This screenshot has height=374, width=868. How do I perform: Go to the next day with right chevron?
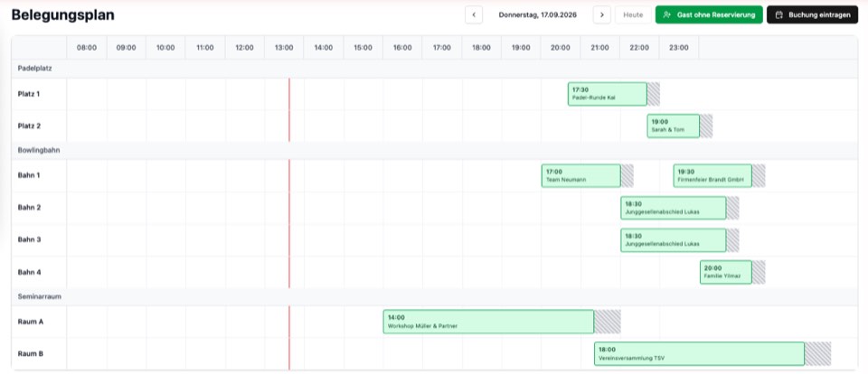coord(602,15)
